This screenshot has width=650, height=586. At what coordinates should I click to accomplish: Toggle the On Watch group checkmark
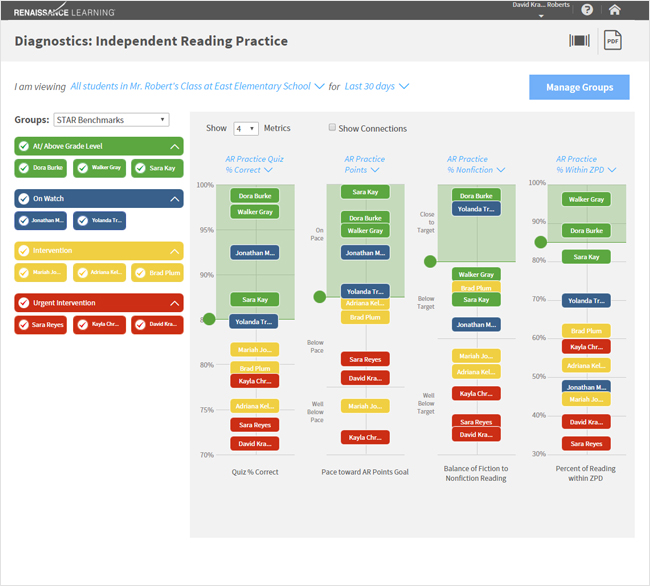point(24,199)
